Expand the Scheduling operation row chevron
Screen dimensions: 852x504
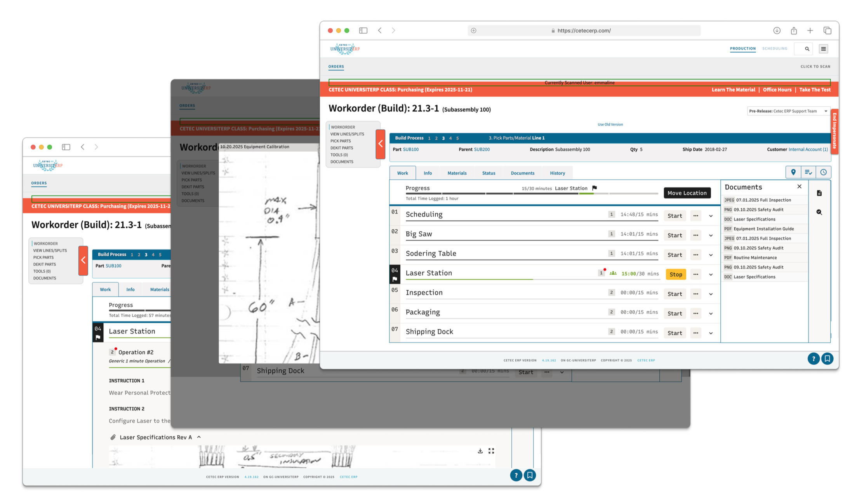711,216
